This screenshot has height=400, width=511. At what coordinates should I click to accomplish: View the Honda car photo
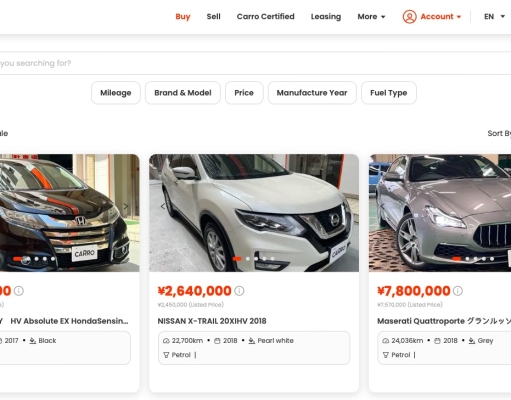click(70, 213)
